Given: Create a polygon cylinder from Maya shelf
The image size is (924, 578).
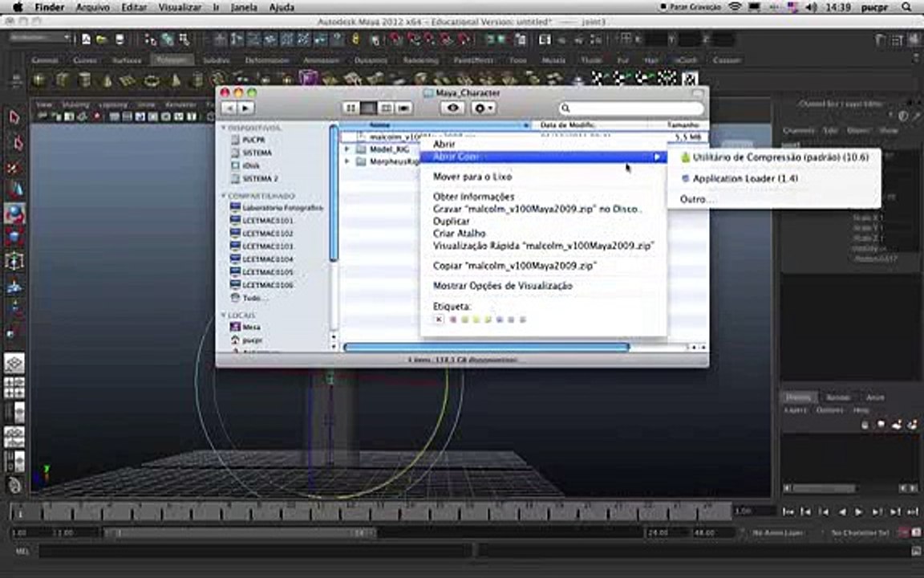Looking at the screenshot, I should pyautogui.click(x=85, y=79).
